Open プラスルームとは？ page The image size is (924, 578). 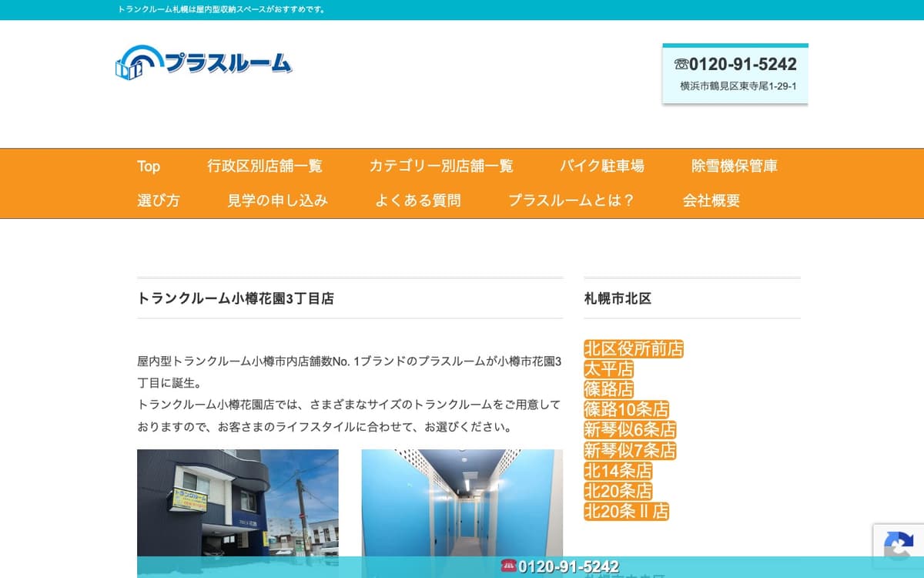[x=571, y=200]
